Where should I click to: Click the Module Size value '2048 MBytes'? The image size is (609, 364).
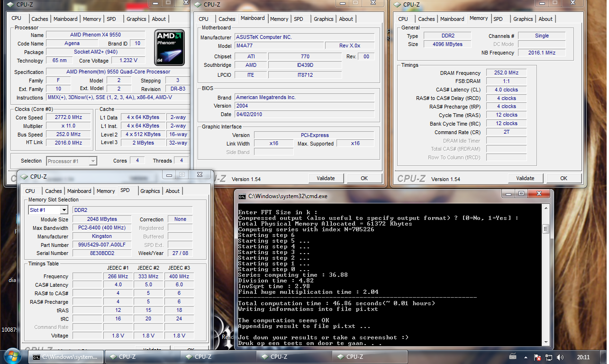(102, 219)
